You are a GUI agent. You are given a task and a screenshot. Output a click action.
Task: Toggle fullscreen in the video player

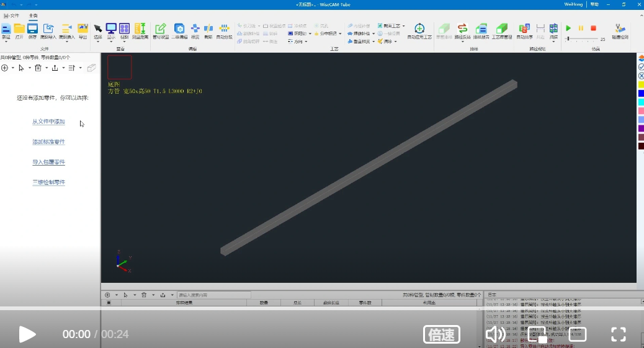click(618, 334)
